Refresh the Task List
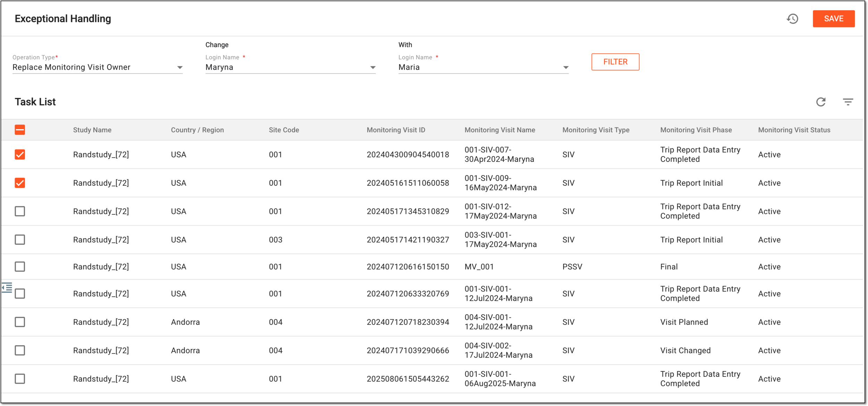The width and height of the screenshot is (868, 406). 821,102
